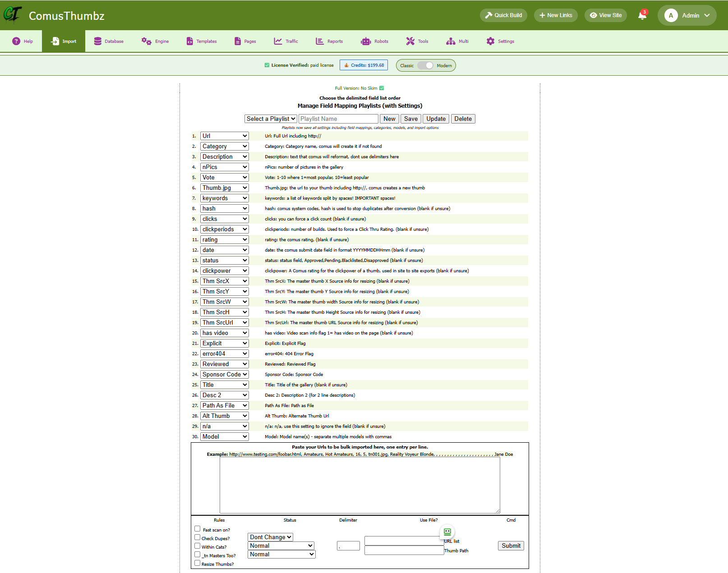This screenshot has width=728, height=573.
Task: Click inside the Playlist Name field
Action: point(338,119)
